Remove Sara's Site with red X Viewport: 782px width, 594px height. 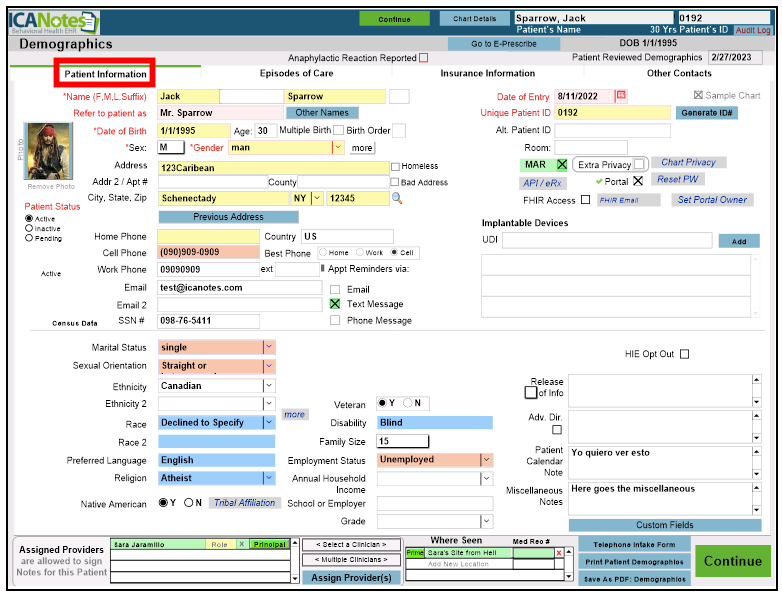click(559, 552)
